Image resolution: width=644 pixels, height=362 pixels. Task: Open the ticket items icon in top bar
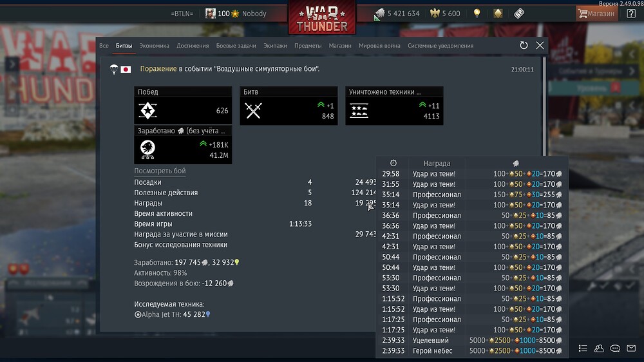tap(519, 14)
